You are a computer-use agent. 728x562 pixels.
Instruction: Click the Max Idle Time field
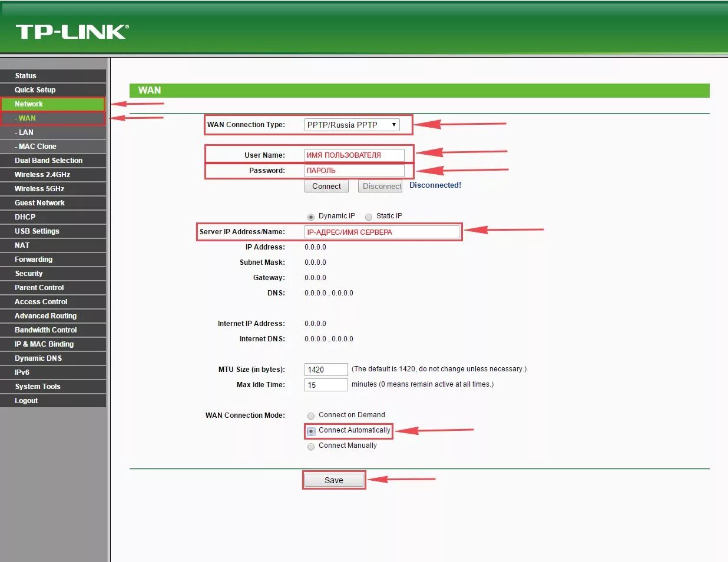tap(326, 385)
